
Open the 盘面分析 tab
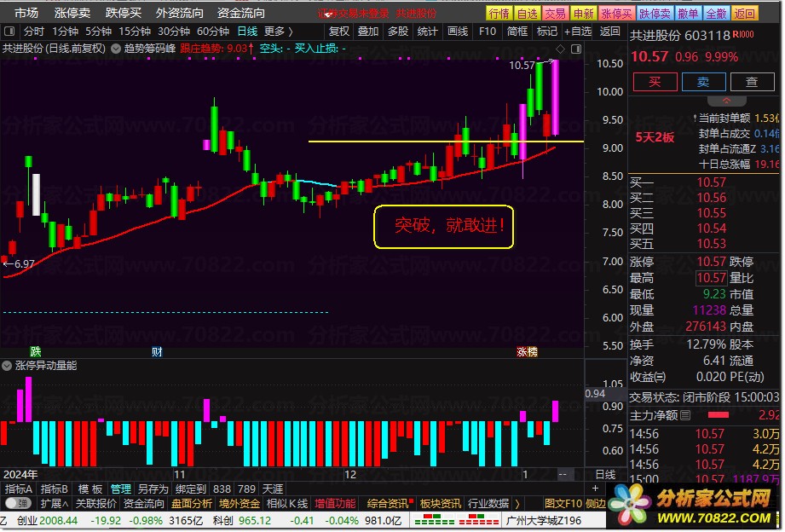click(192, 504)
